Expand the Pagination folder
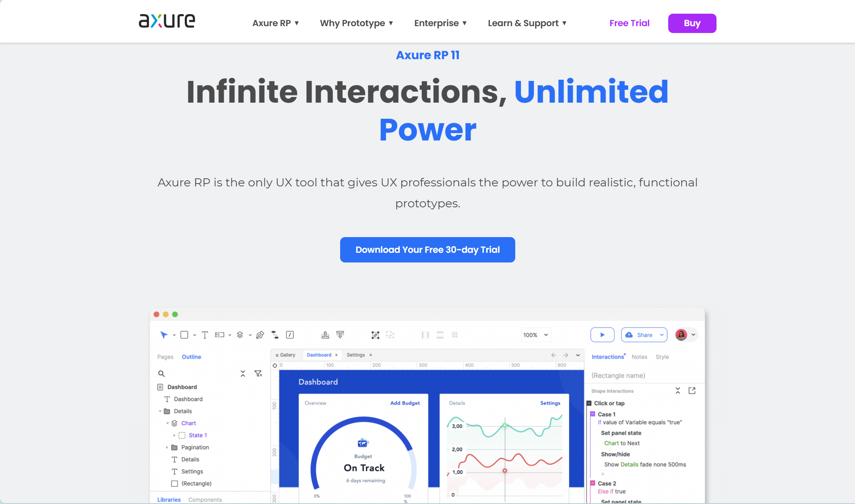This screenshot has width=855, height=504. coord(167,447)
